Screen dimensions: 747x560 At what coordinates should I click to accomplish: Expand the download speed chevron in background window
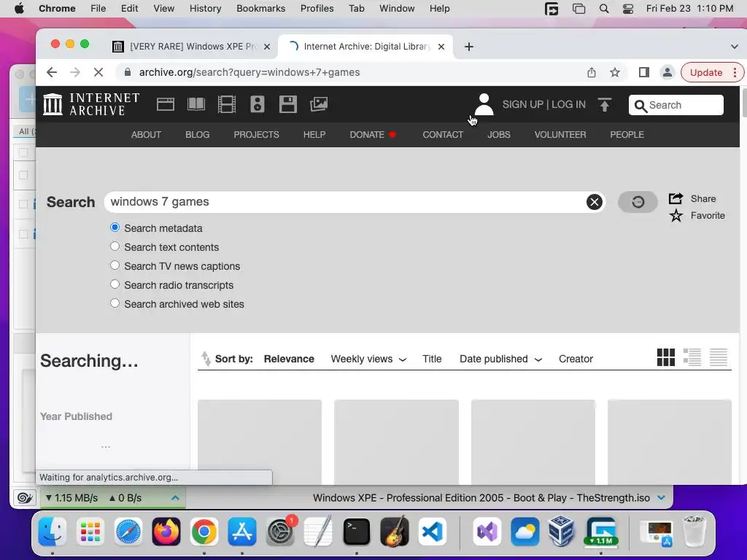(x=175, y=498)
